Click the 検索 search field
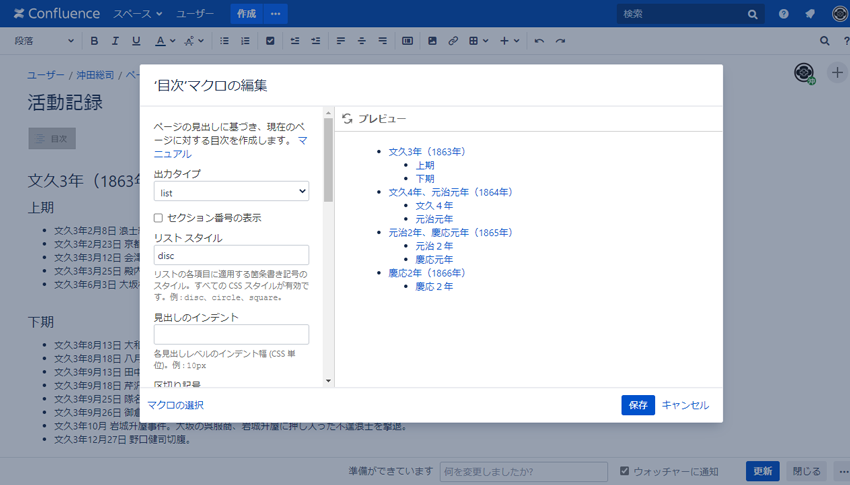Viewport: 850px width, 485px height. pos(690,14)
